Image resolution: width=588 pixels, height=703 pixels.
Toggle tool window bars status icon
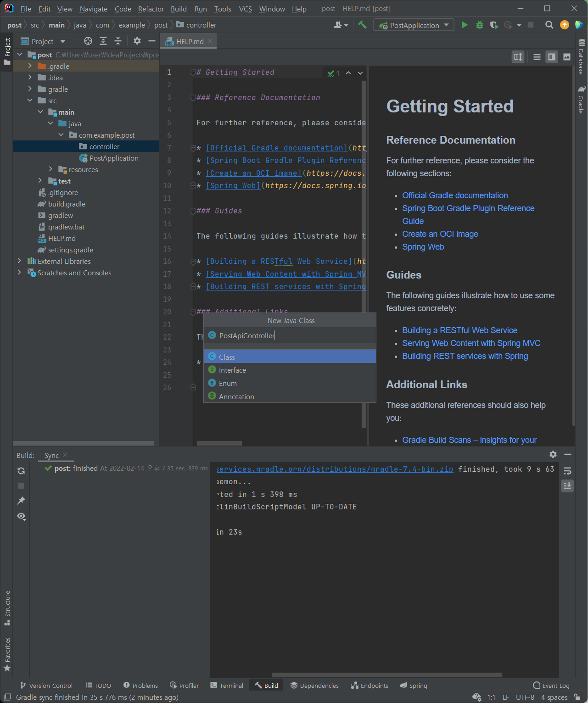click(7, 697)
